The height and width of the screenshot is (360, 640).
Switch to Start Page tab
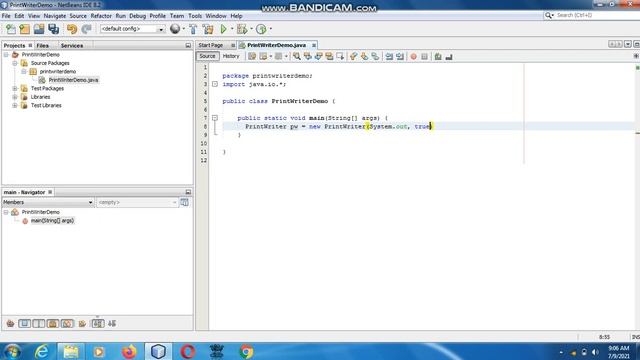(x=211, y=45)
